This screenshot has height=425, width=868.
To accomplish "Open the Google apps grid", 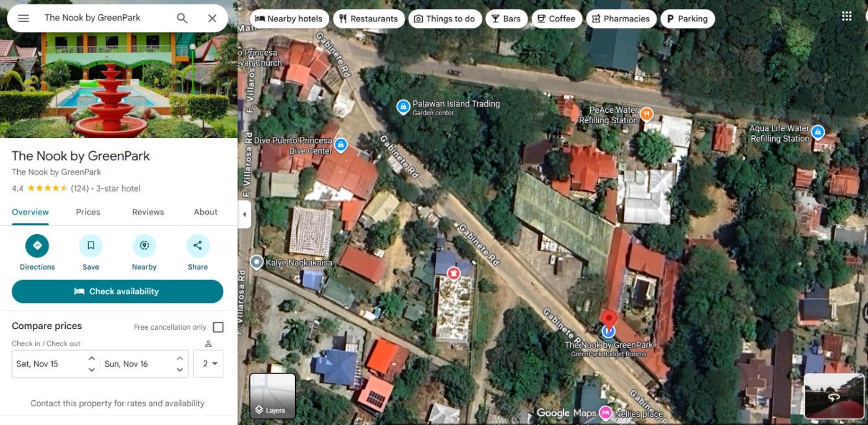I will [x=846, y=17].
